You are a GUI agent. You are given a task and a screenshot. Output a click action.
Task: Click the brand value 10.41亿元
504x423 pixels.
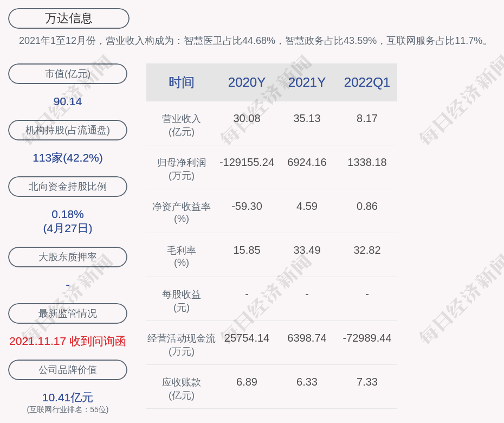point(68,398)
